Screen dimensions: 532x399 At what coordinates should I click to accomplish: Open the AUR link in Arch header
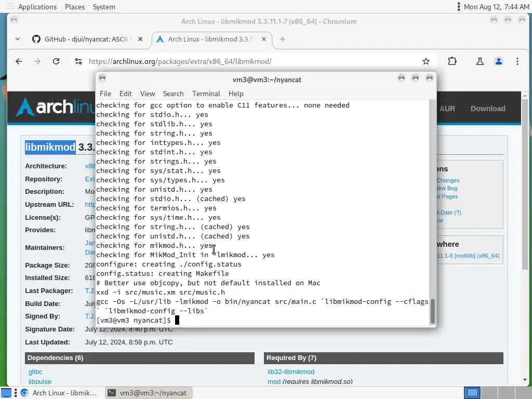tap(447, 109)
